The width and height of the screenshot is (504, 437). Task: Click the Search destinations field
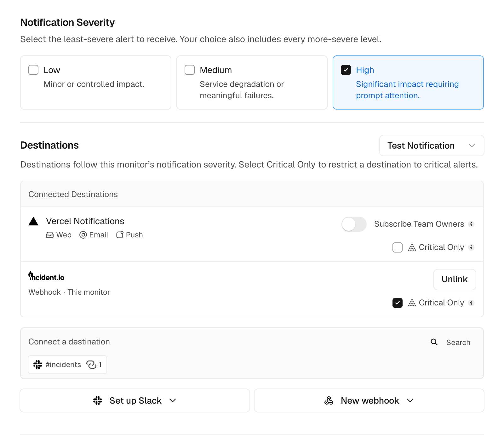coord(458,343)
